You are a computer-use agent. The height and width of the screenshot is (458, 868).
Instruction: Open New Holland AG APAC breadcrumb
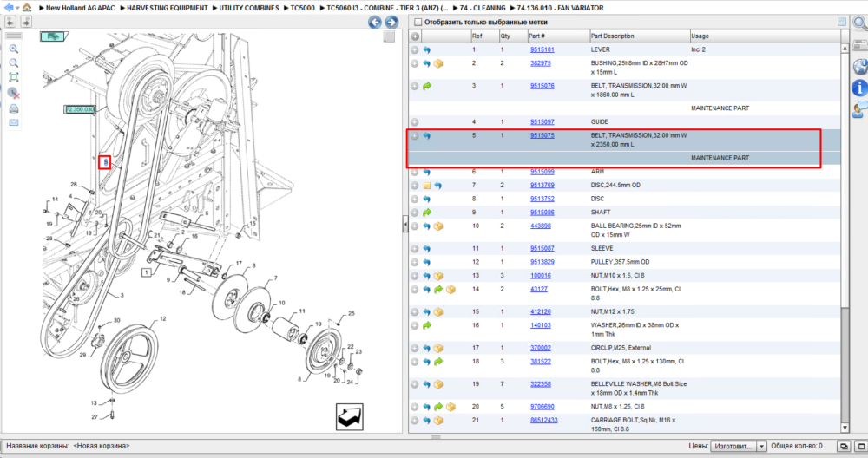80,8
